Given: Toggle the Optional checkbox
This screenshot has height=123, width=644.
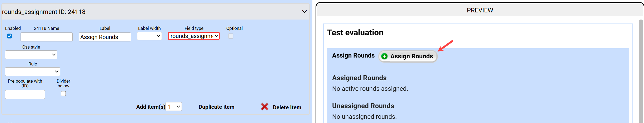Looking at the screenshot, I should pos(231,36).
